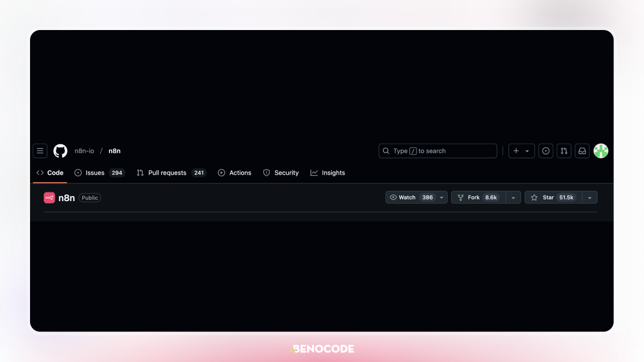This screenshot has width=644, height=362.
Task: Click the Fork button
Action: 478,197
